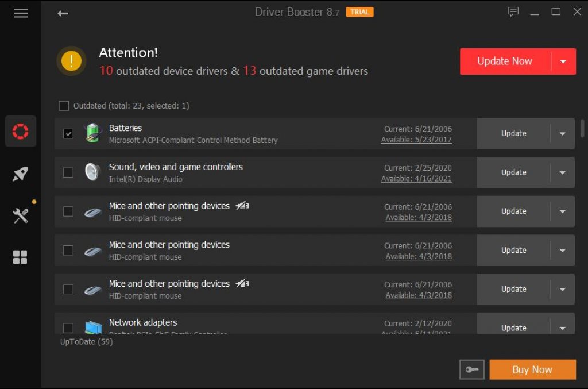The height and width of the screenshot is (389, 588).
Task: Open the Intel Display Audio Update dropdown arrow
Action: (563, 172)
